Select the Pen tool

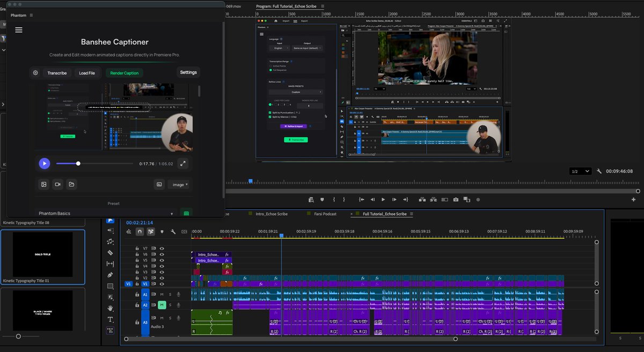111,275
